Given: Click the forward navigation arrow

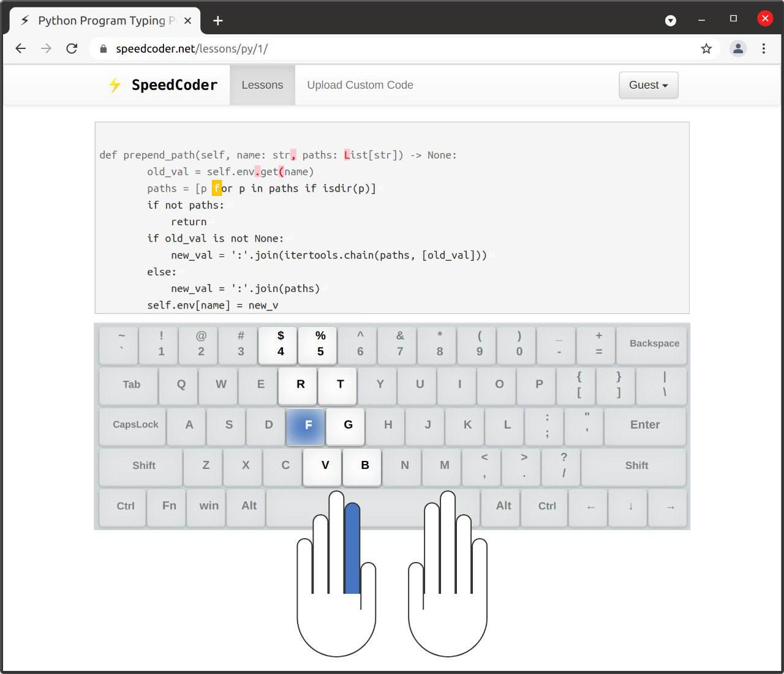Looking at the screenshot, I should coord(46,48).
